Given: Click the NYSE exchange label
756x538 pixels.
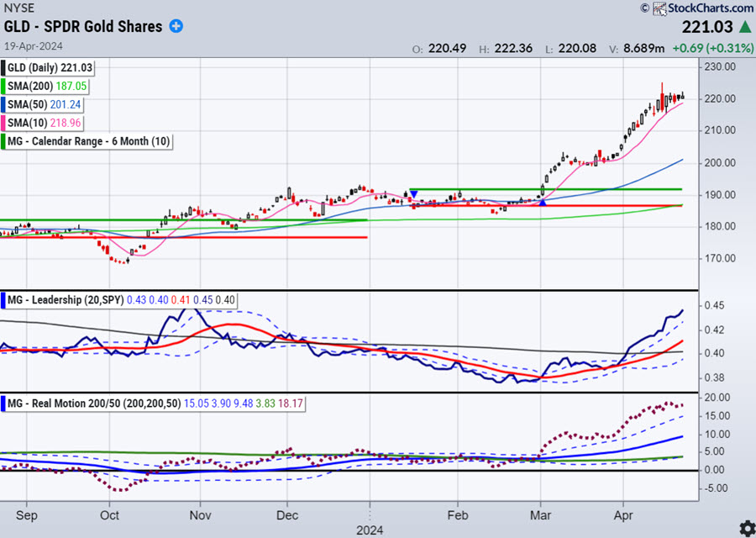Looking at the screenshot, I should [x=18, y=8].
